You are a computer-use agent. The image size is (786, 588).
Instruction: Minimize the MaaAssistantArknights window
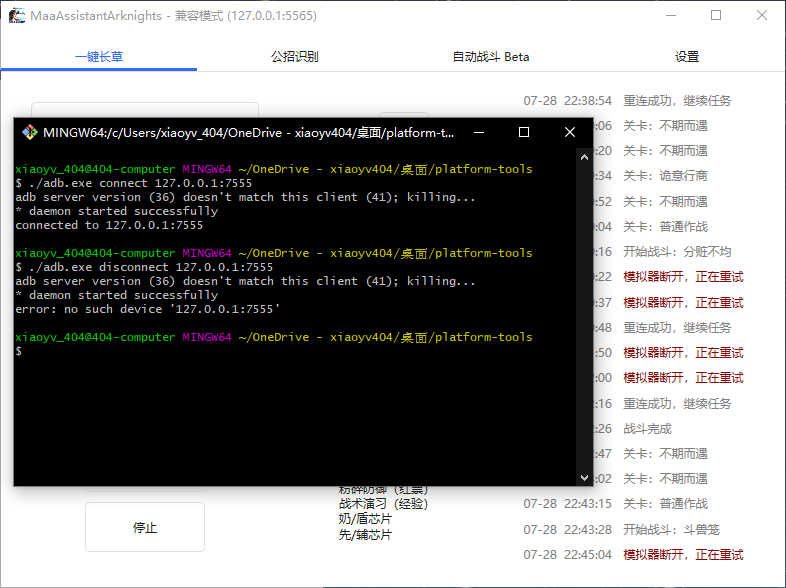(671, 16)
